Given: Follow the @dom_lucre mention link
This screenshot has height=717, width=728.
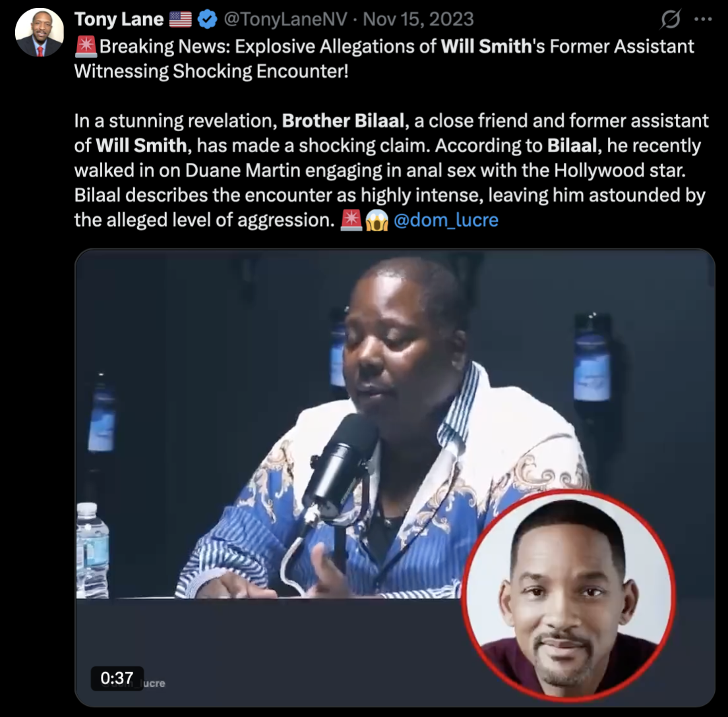Looking at the screenshot, I should tap(446, 220).
